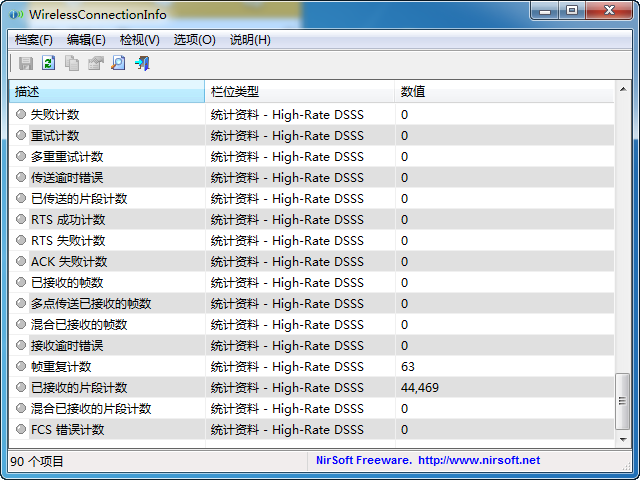
Task: Select the 多重重试计数 row
Action: [x=311, y=157]
